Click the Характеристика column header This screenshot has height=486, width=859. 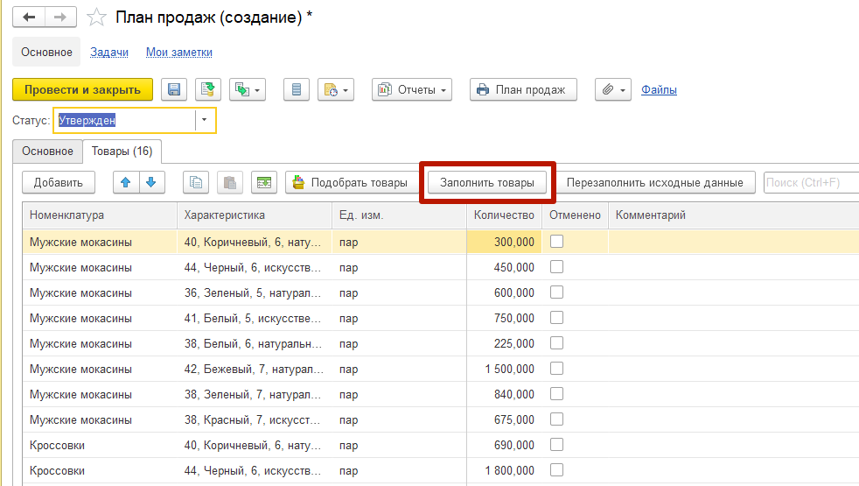point(255,215)
